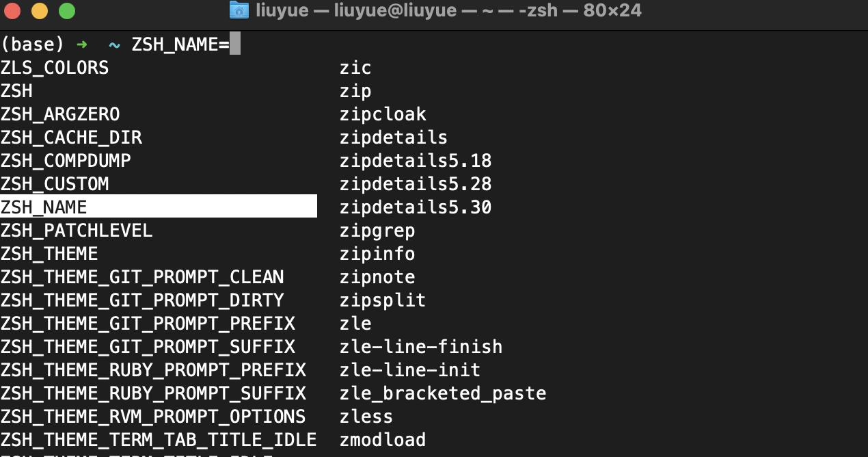868x457 pixels.
Task: Choose zle-line-finish from the completions
Action: pyautogui.click(x=421, y=347)
